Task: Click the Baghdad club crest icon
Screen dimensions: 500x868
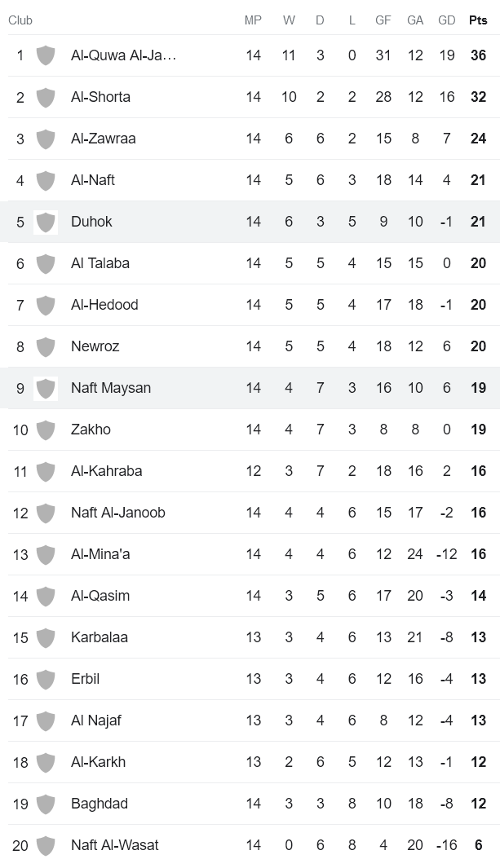Action: tap(46, 804)
